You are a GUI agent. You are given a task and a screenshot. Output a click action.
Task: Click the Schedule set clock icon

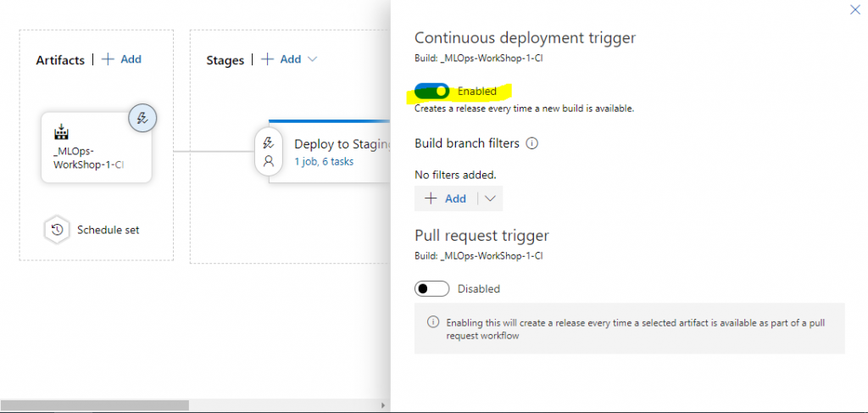[58, 230]
